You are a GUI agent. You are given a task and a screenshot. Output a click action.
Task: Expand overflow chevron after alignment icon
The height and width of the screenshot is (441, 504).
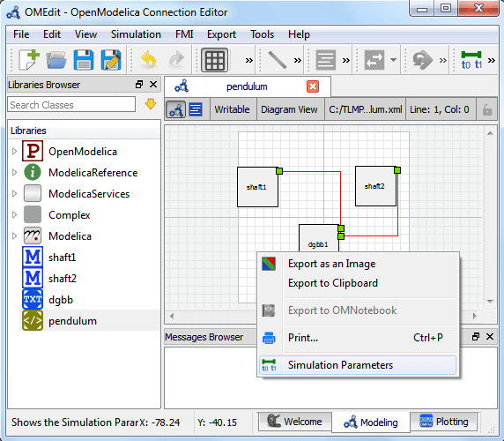tap(346, 60)
